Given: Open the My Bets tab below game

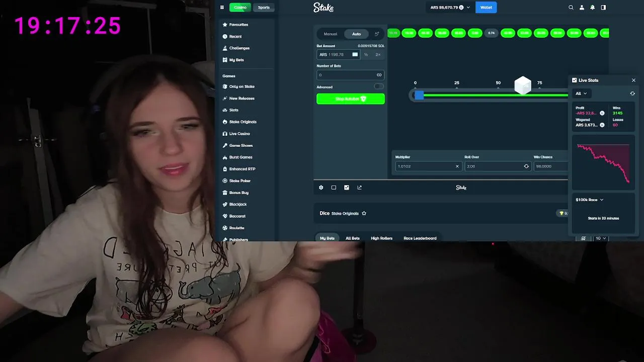Looking at the screenshot, I should 327,238.
